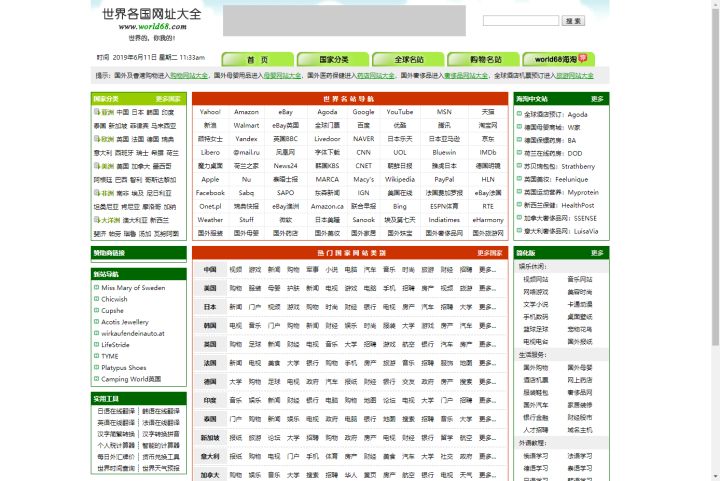Screen dimensions: 720x481
Task: Visit the Cupshe link
Action: click(112, 310)
